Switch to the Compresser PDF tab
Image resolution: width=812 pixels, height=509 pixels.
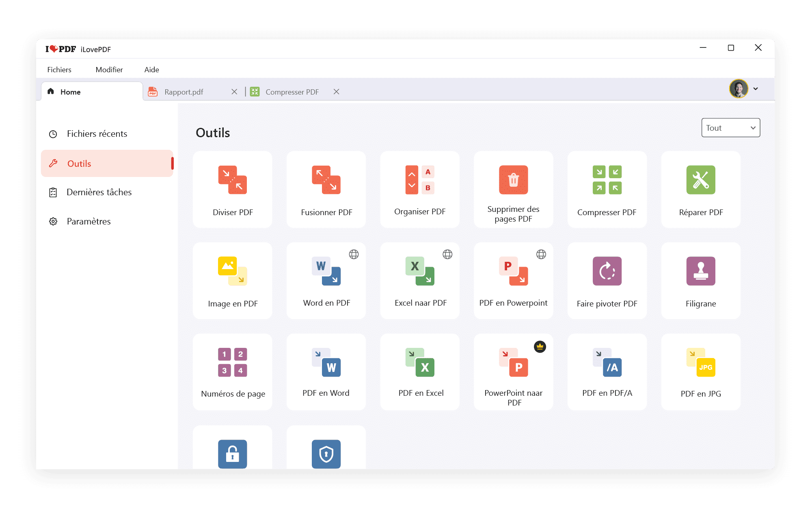(294, 91)
